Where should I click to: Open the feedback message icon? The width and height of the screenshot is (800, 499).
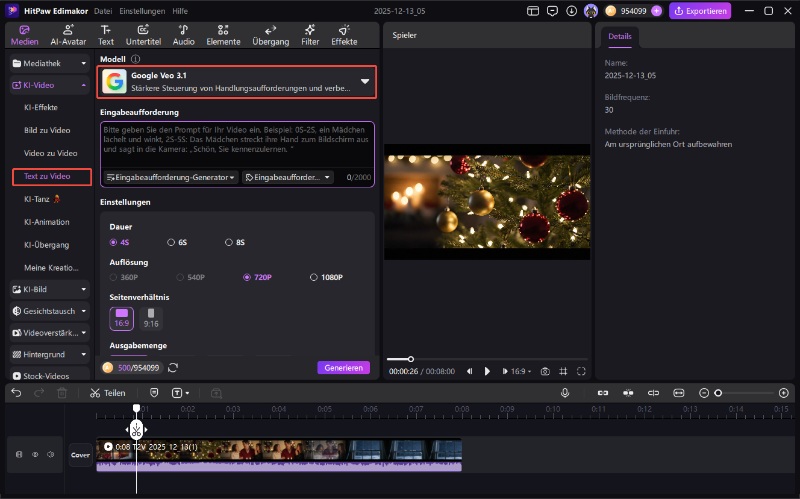pyautogui.click(x=552, y=11)
